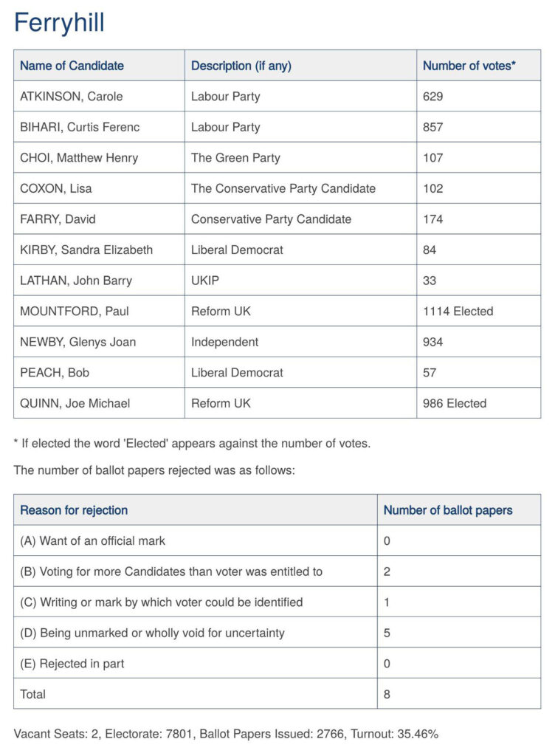
Task: Select the Want of an official mark row
Action: 277,540
